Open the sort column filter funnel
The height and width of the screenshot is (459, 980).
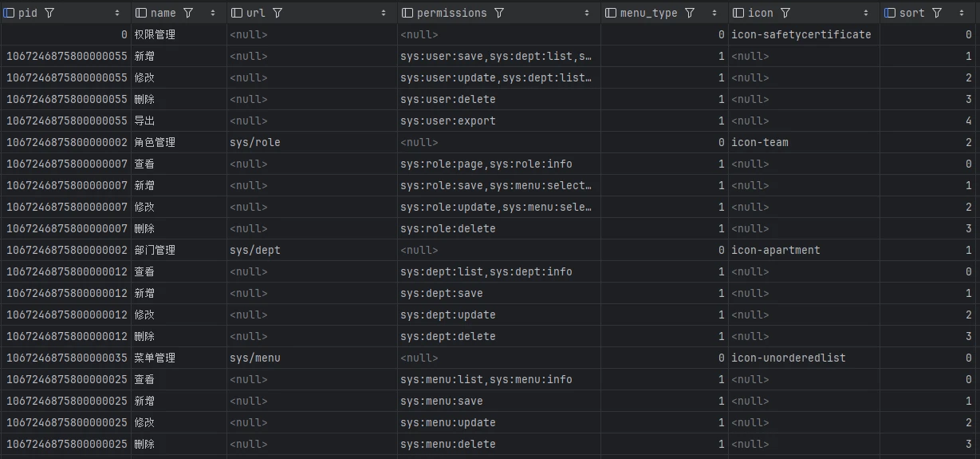tap(937, 13)
